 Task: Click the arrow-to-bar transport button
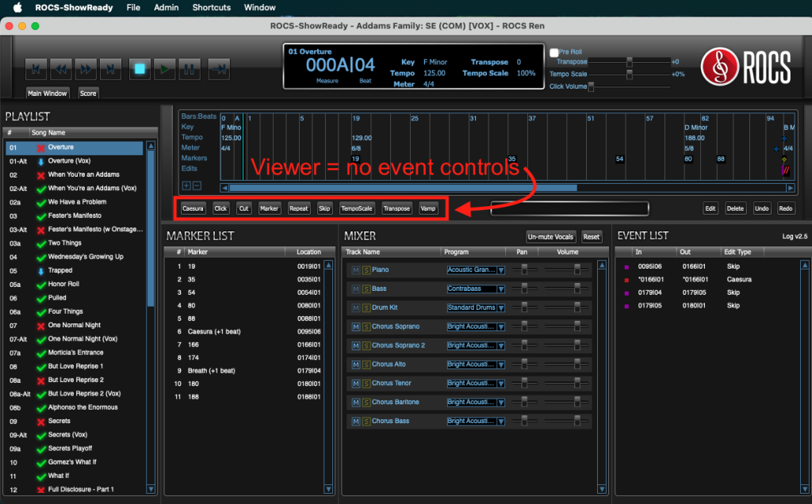(x=219, y=69)
